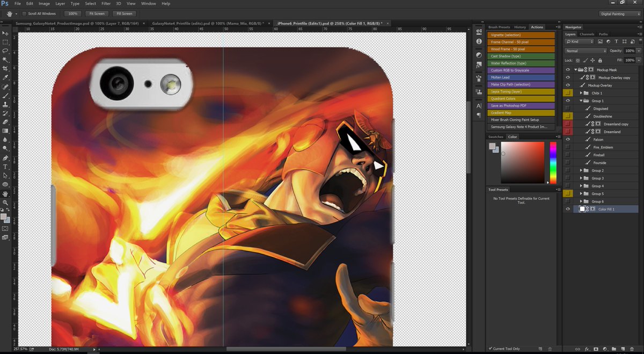Show the Fireball layer
644x354 pixels.
[x=568, y=155]
